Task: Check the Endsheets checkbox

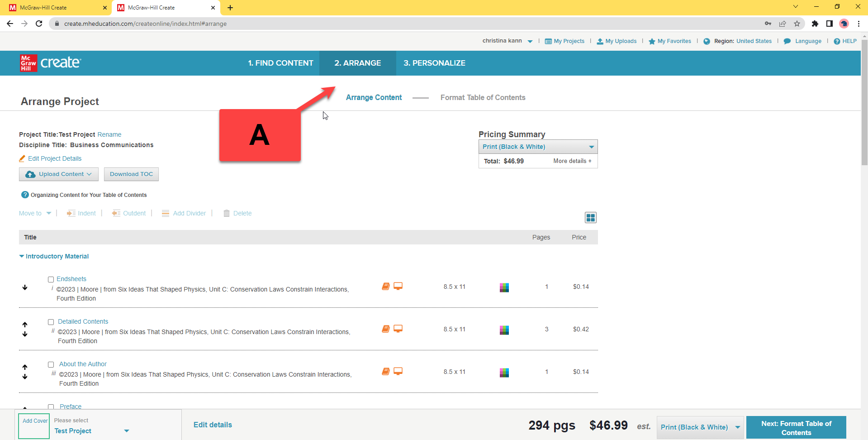Action: pyautogui.click(x=51, y=280)
